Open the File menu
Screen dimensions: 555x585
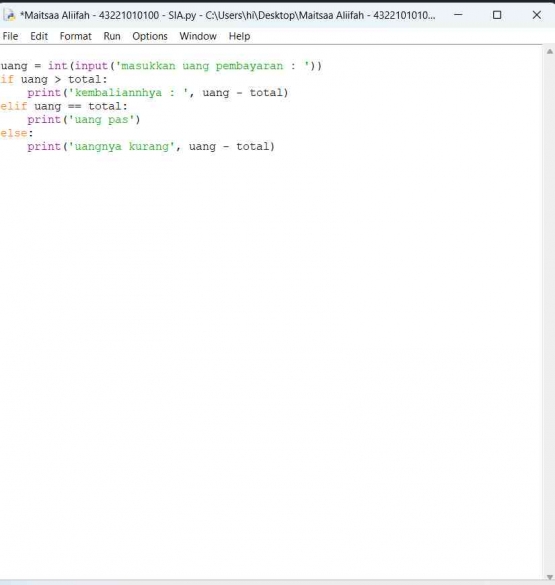[x=10, y=36]
